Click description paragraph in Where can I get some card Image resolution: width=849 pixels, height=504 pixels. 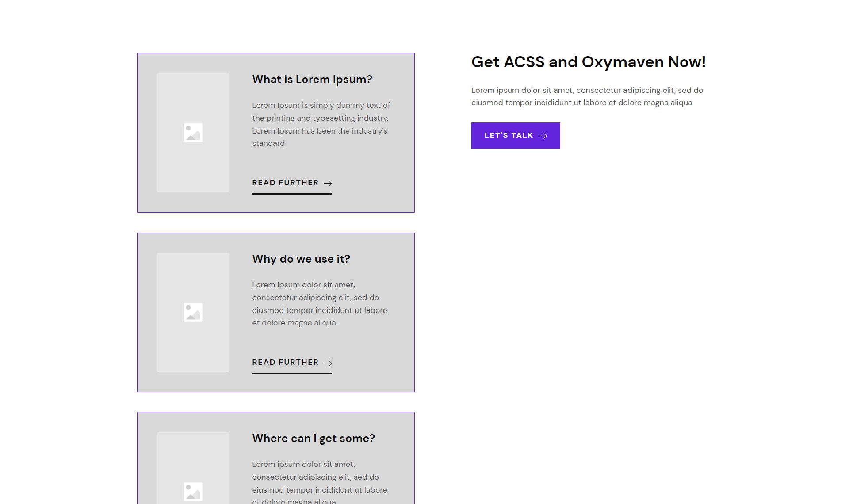coord(320,482)
